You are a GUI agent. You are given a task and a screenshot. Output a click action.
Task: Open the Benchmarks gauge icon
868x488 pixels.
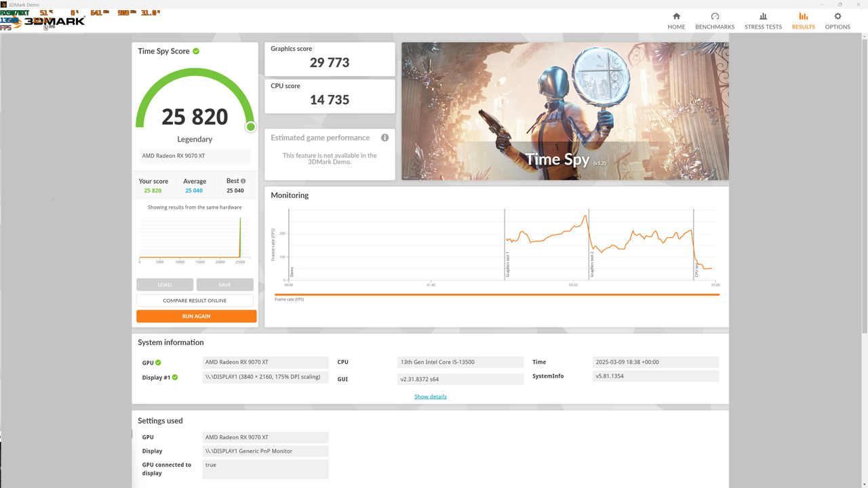(715, 17)
